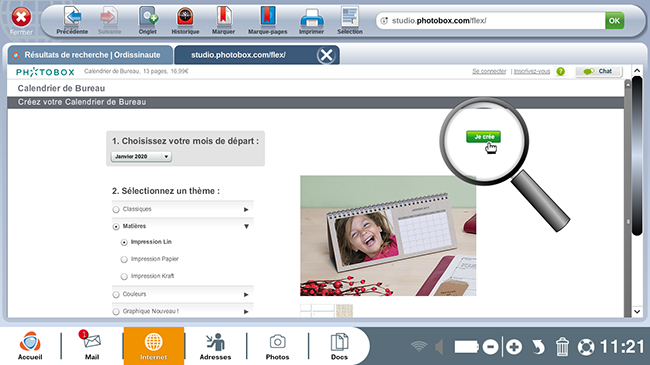
Task: Select the Internet bottom bar item
Action: click(x=153, y=346)
